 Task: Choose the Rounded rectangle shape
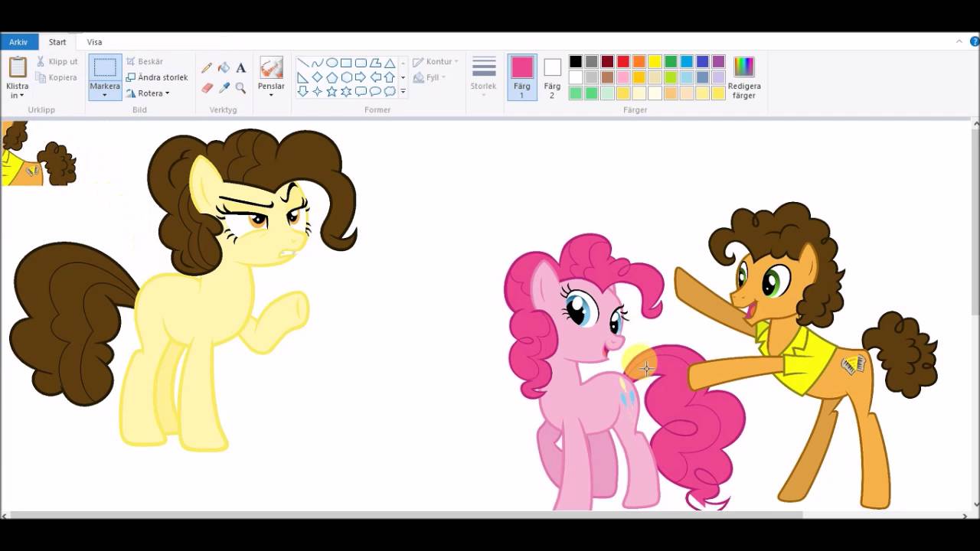click(361, 63)
